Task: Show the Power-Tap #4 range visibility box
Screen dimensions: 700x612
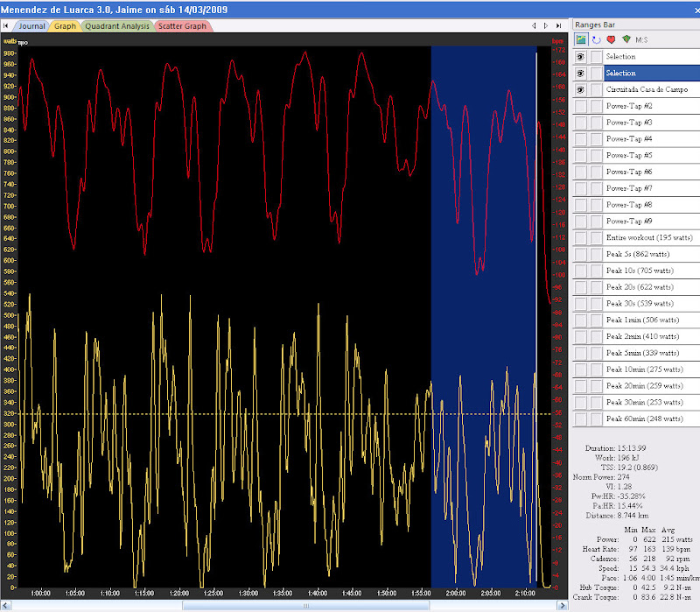Action: (x=580, y=139)
